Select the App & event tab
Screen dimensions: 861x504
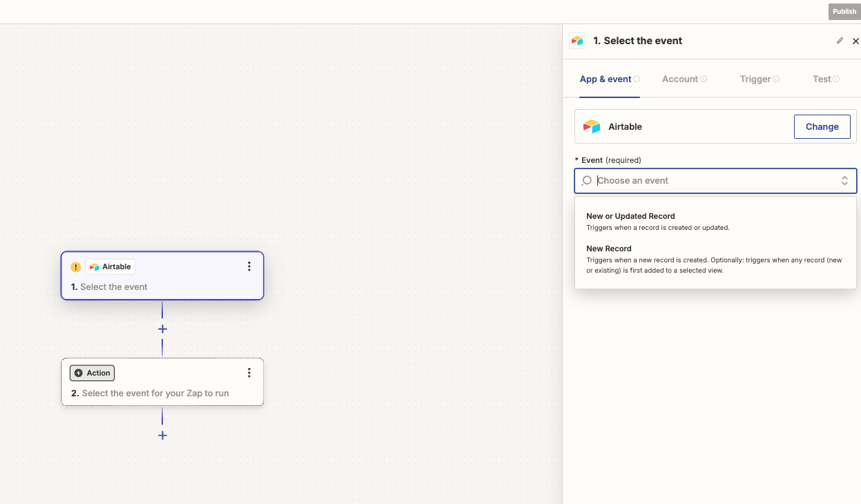pos(606,79)
